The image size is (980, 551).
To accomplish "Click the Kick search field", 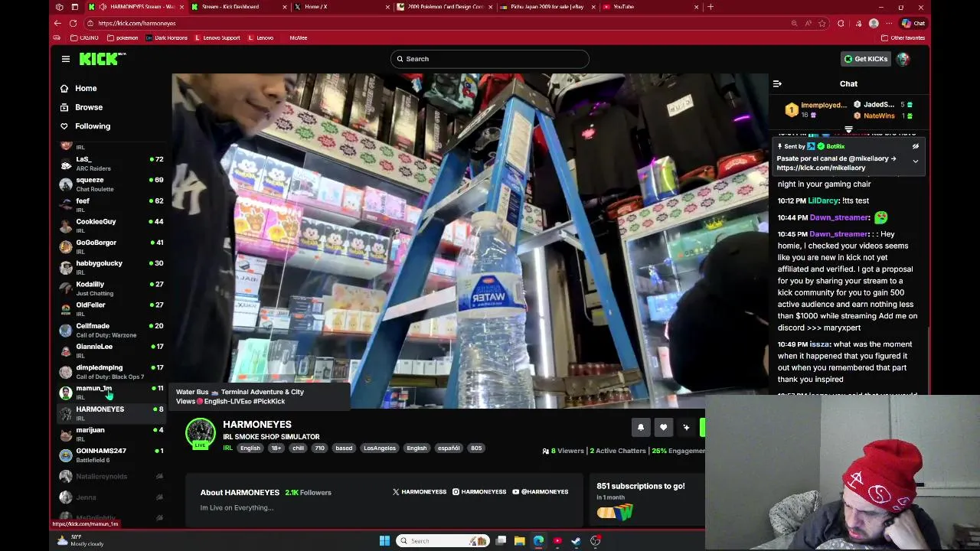I will [489, 59].
